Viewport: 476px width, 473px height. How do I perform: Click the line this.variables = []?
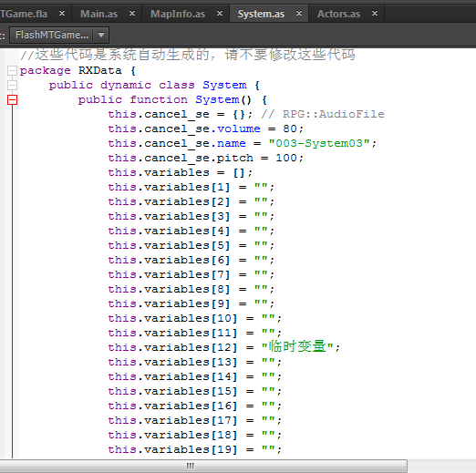181,172
